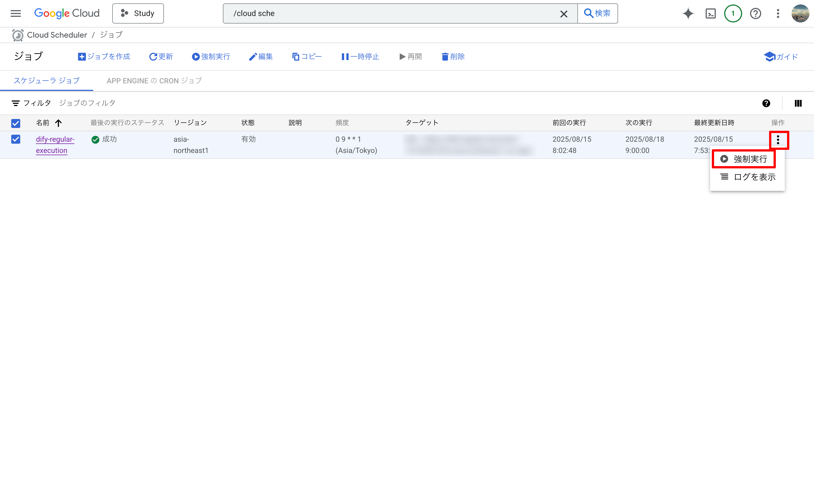814x504 pixels.
Task: Open the help question mark icon
Action: pyautogui.click(x=755, y=13)
